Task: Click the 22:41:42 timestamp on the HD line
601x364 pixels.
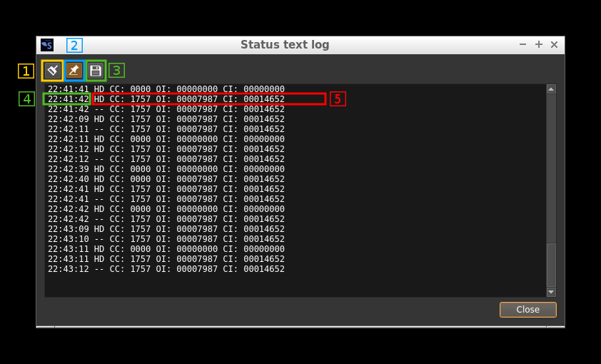Action: coord(68,99)
